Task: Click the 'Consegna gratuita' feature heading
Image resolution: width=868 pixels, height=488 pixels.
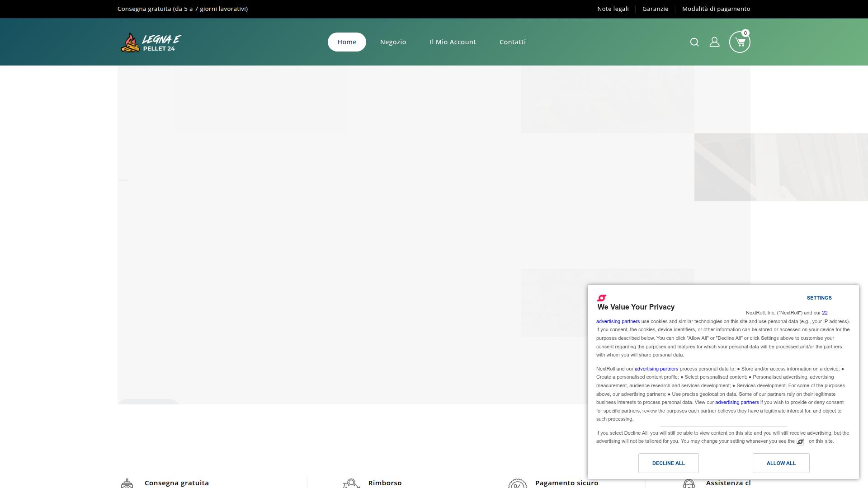Action: 177,483
